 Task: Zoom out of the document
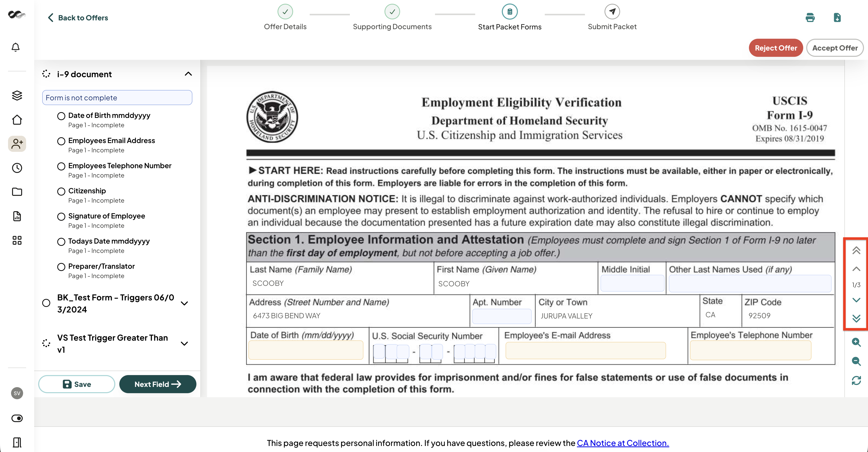click(x=856, y=361)
